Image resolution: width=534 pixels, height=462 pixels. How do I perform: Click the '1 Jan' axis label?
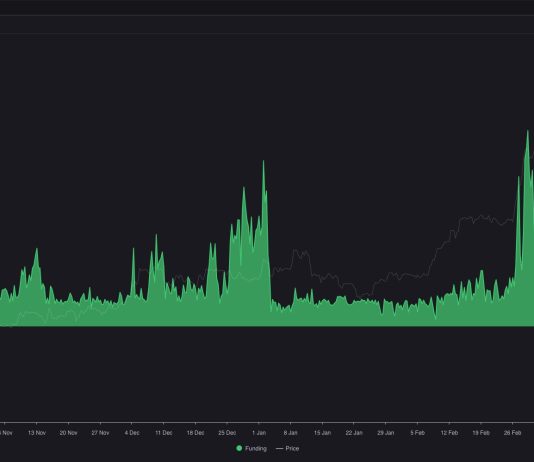[x=259, y=433]
